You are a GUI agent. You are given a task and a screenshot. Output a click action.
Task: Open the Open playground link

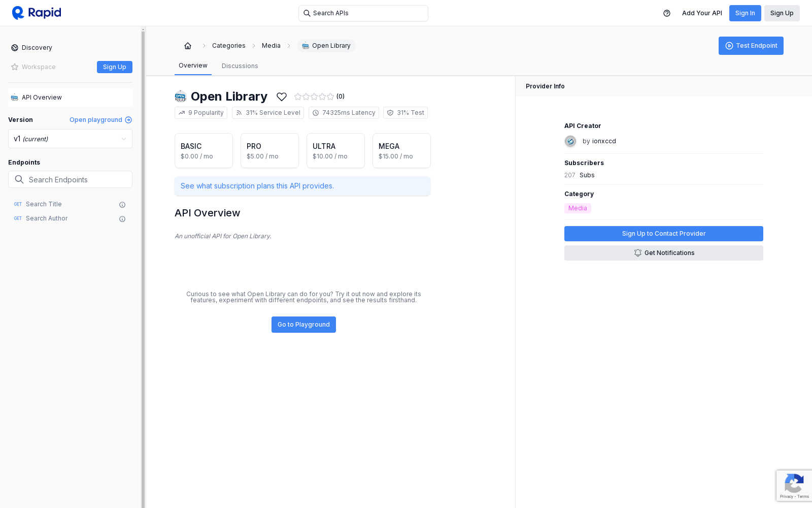pyautogui.click(x=100, y=120)
